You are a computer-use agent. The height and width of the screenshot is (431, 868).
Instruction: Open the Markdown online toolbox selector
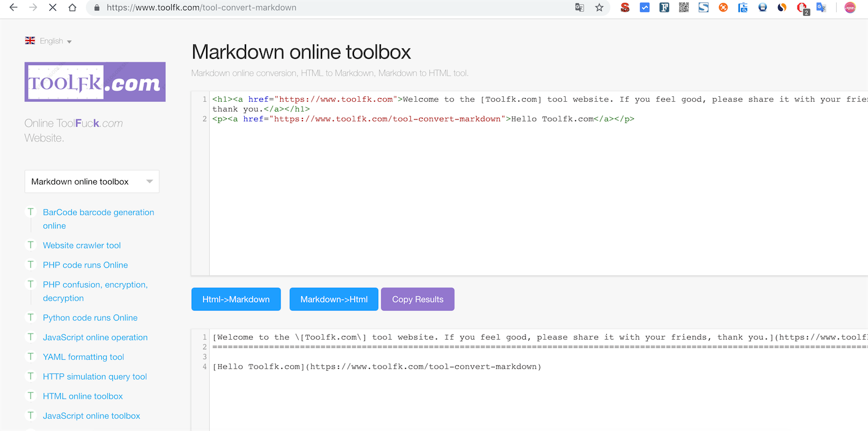(x=91, y=181)
